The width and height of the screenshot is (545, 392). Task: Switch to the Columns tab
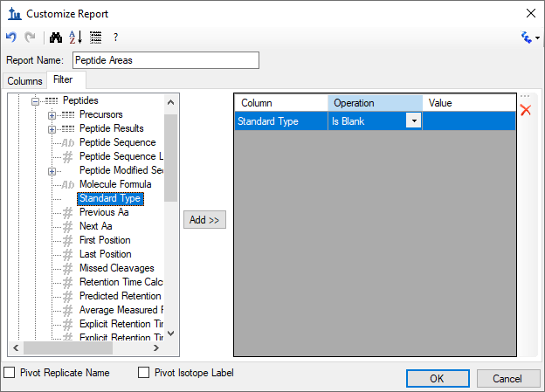(x=24, y=80)
